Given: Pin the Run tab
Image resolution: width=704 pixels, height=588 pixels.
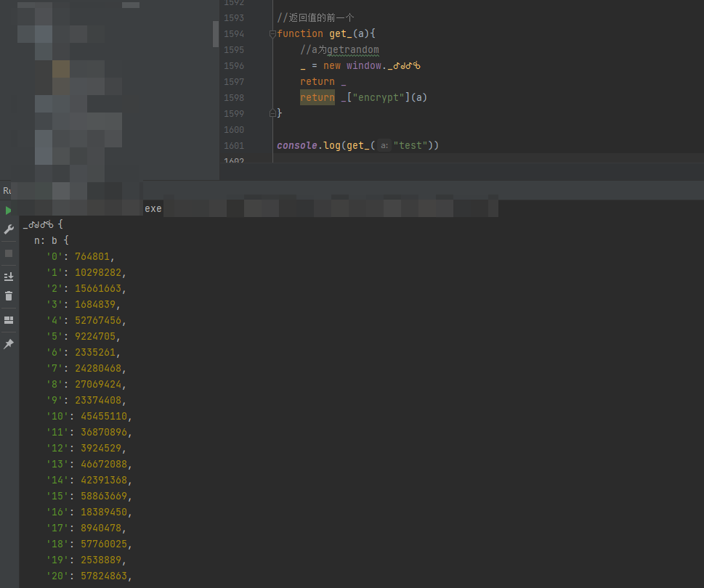Looking at the screenshot, I should point(9,344).
